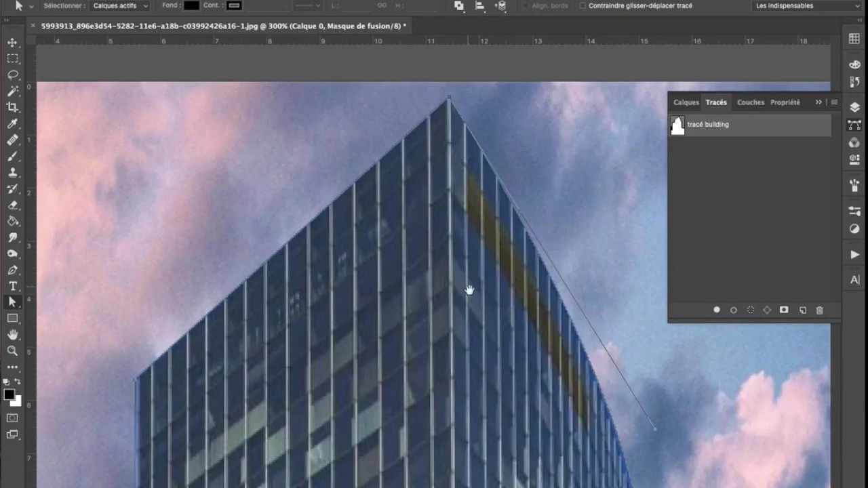
Task: Select the Sponge tool
Action: (12, 253)
